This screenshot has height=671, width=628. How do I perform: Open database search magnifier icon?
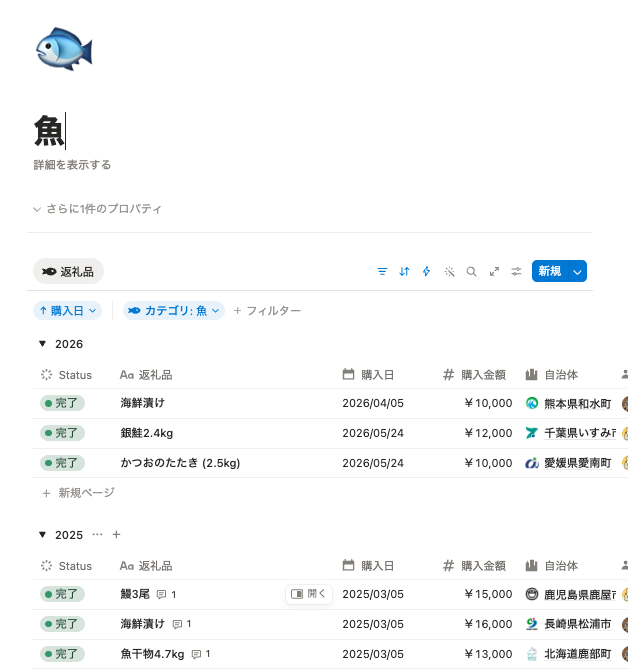471,271
